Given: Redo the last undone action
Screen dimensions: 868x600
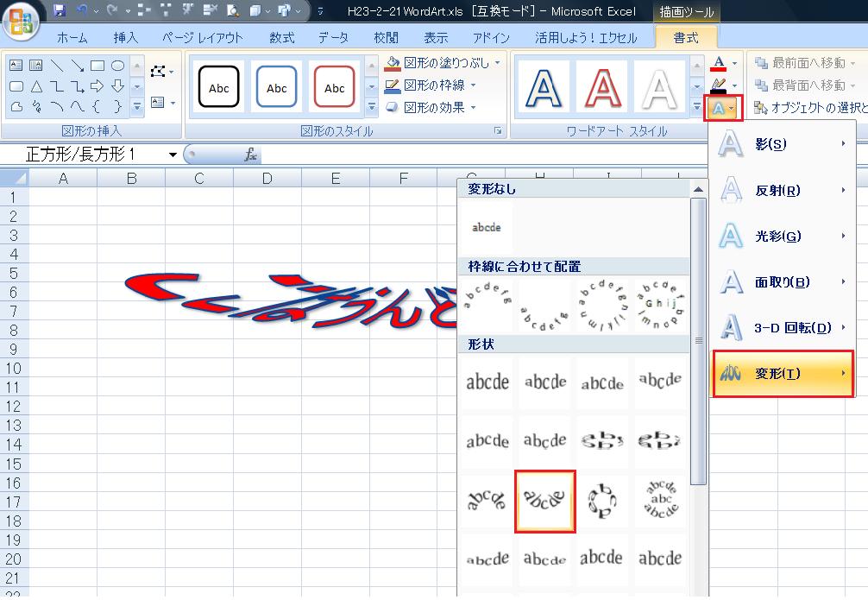Looking at the screenshot, I should pyautogui.click(x=112, y=10).
